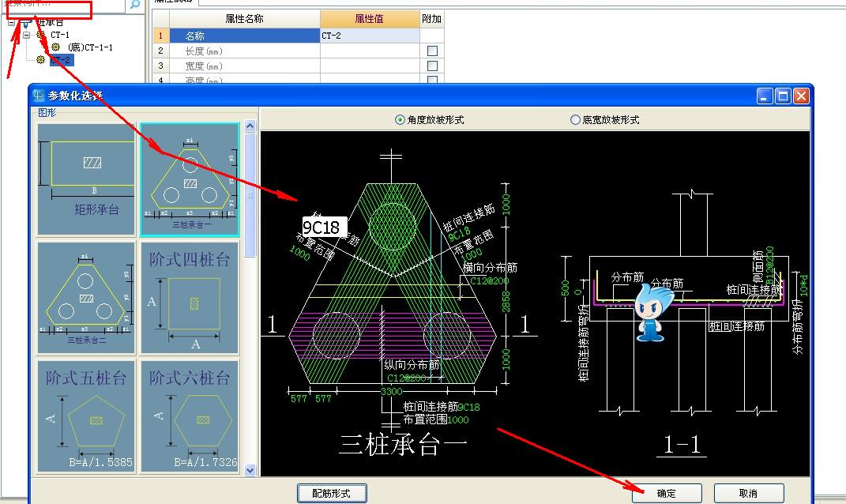
Task: Click the shape list scrollbar thumb
Action: [250, 194]
